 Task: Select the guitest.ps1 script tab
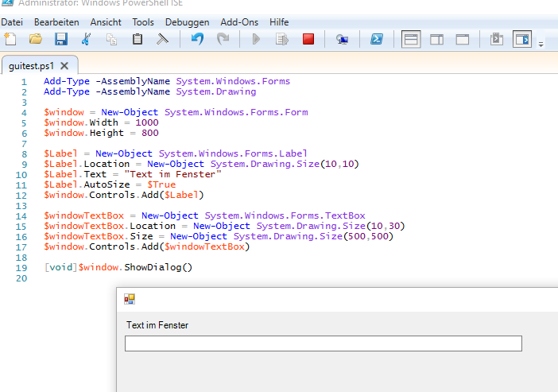tap(31, 66)
